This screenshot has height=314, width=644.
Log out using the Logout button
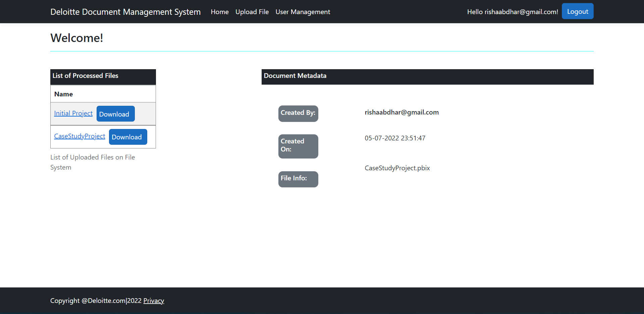click(x=578, y=11)
